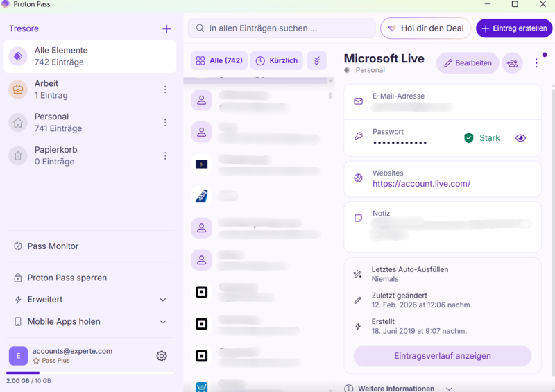The width and height of the screenshot is (555, 392).
Task: Click the share users icon beside Bearbeiten
Action: point(513,63)
